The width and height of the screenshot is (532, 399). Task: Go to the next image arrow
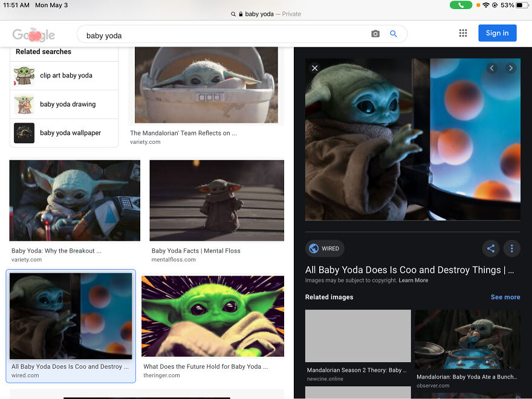tap(511, 68)
